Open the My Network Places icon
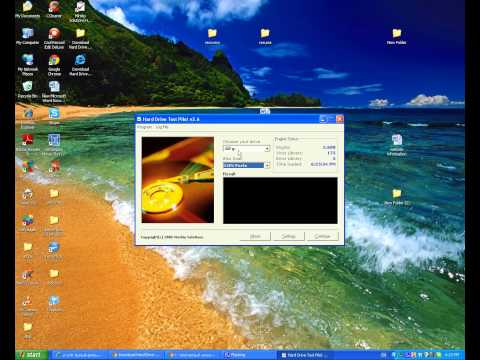This screenshot has height=360, width=480. click(28, 65)
